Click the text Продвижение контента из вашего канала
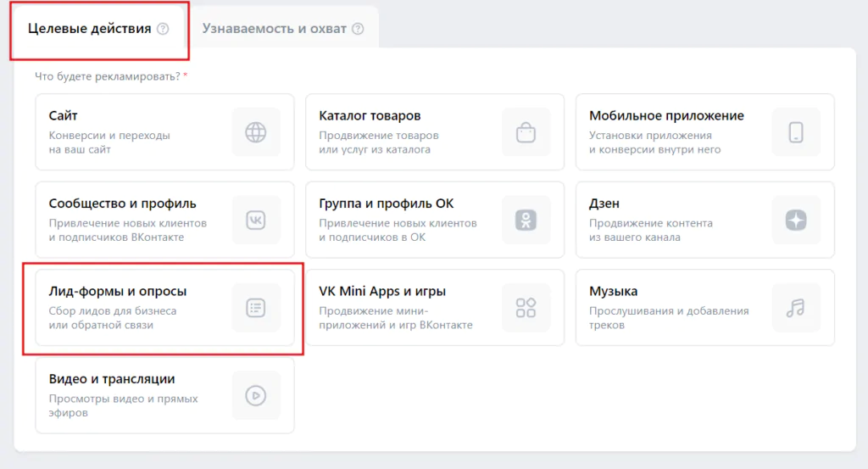Image resolution: width=868 pixels, height=469 pixels. (x=651, y=230)
